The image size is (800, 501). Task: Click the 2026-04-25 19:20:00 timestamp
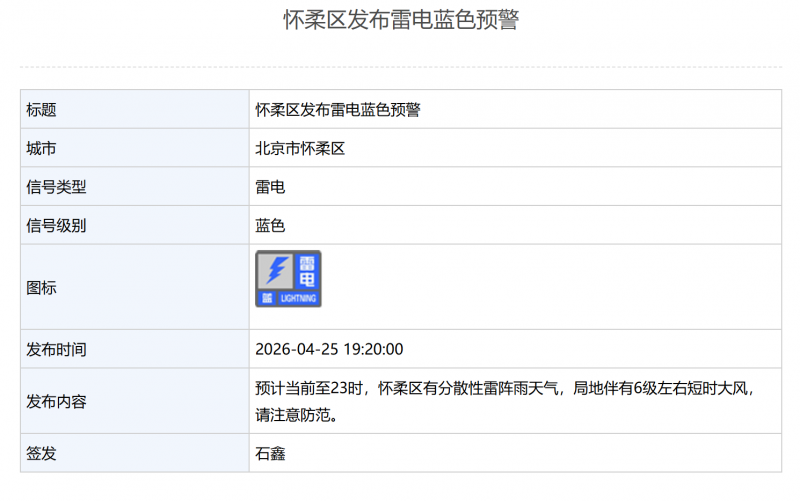tap(329, 350)
